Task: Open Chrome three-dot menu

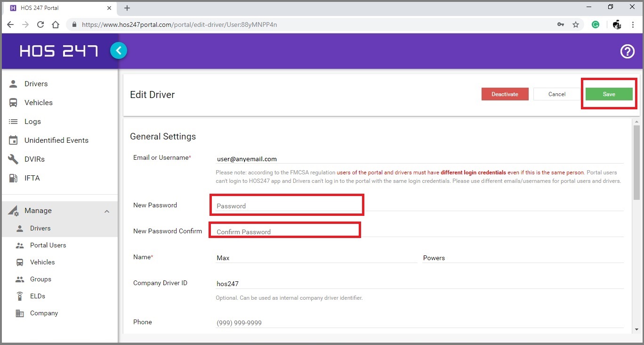Action: point(633,25)
